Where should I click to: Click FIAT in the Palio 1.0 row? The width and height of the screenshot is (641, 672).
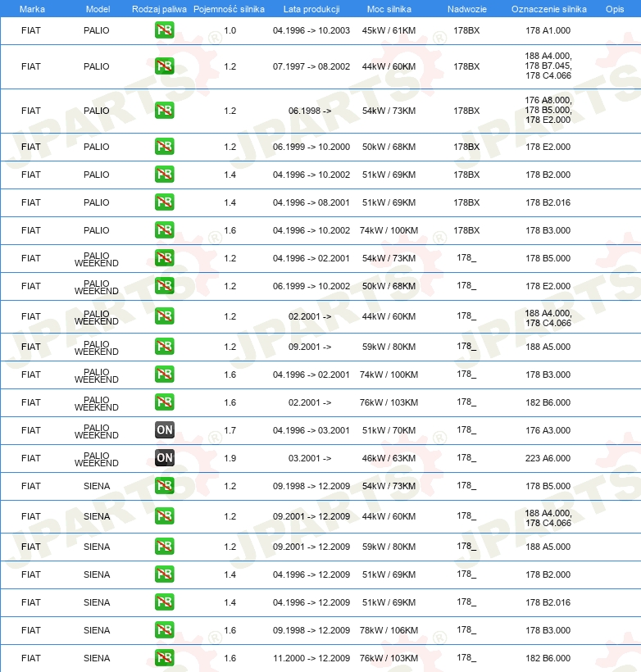pos(31,30)
